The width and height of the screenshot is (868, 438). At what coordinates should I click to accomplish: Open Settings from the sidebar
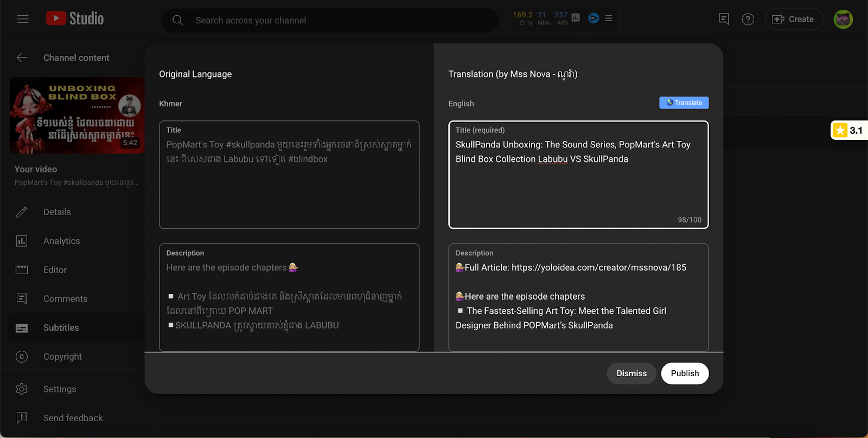(60, 389)
